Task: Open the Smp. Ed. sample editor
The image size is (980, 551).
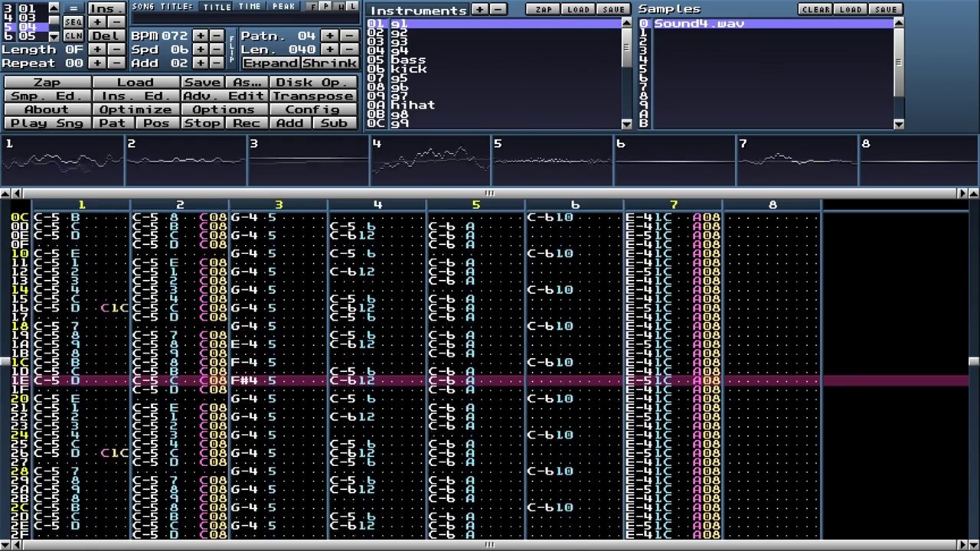Action: pos(47,96)
